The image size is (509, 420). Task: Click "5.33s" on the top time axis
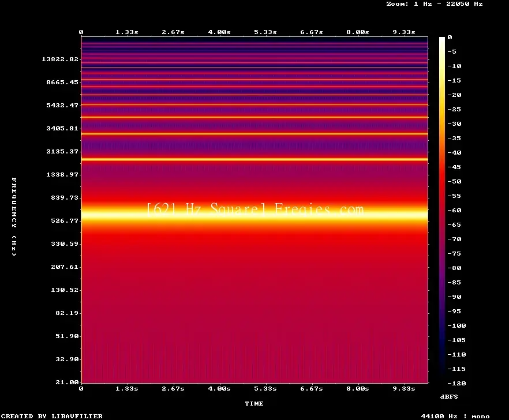[265, 32]
